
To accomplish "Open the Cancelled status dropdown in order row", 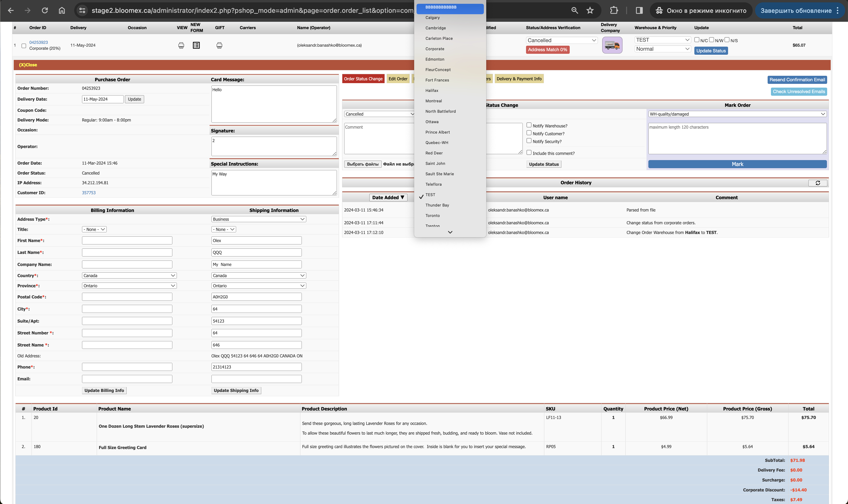I will (561, 40).
